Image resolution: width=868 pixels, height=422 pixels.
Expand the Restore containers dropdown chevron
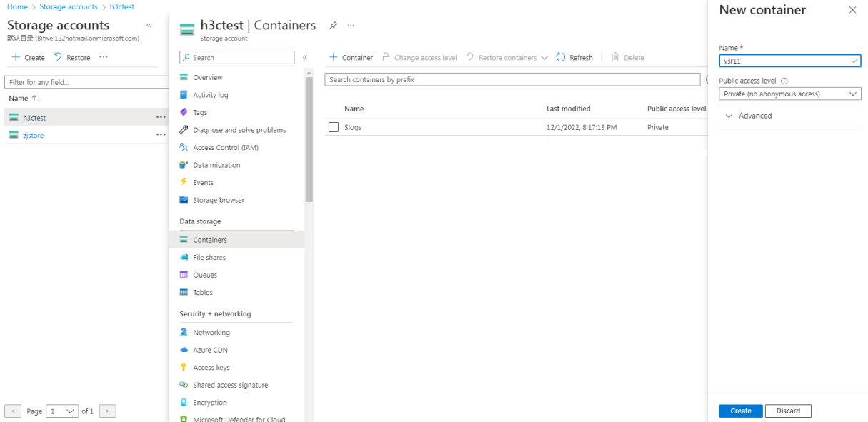point(544,58)
